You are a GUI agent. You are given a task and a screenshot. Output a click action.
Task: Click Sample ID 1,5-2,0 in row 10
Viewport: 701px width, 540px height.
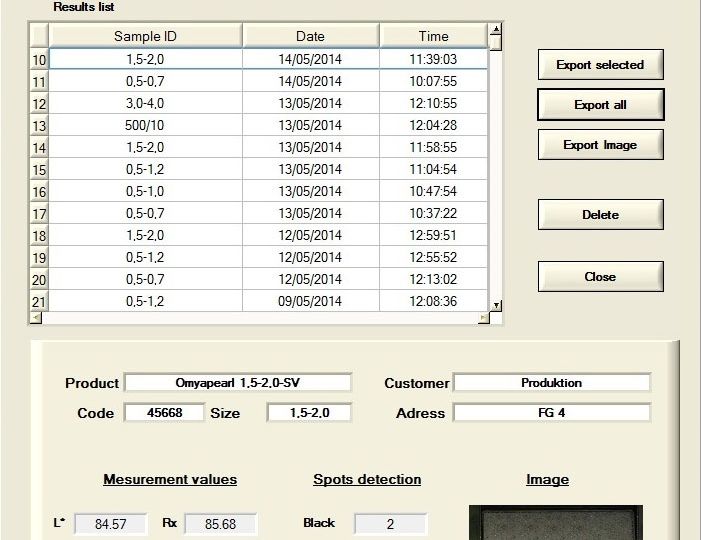point(145,59)
